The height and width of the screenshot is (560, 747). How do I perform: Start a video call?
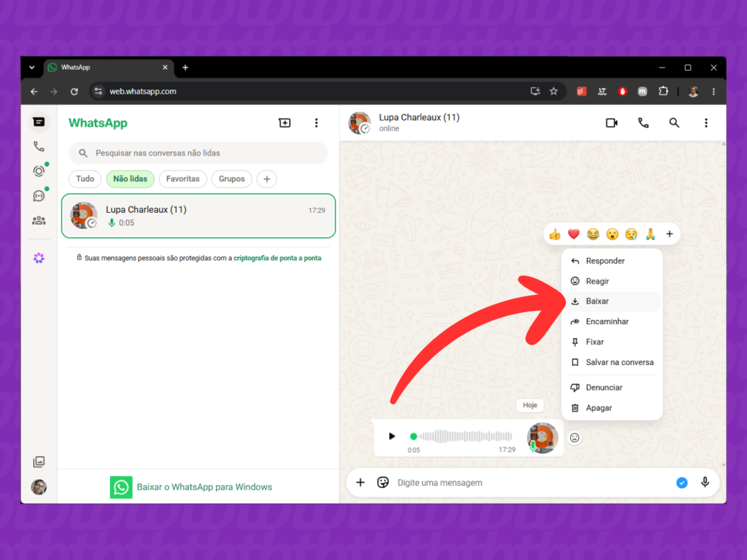[612, 123]
